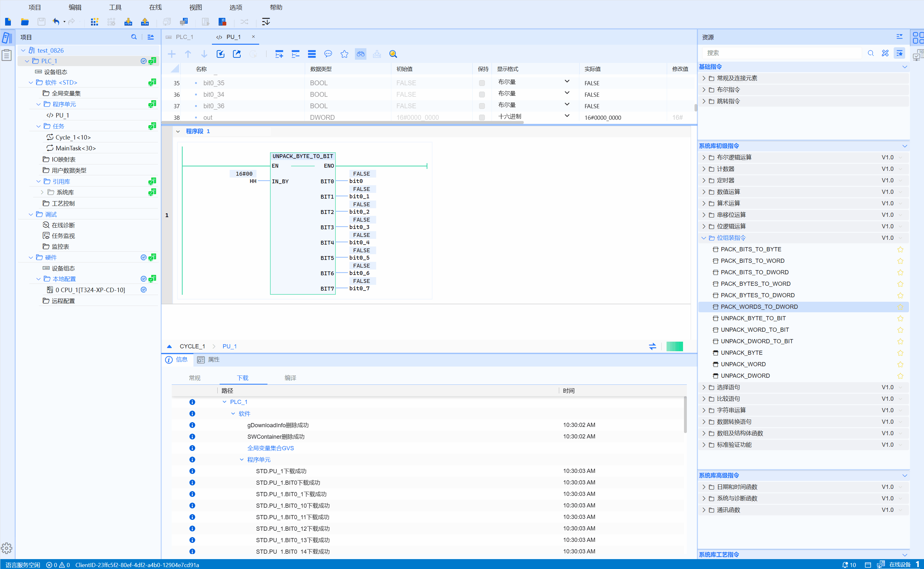This screenshot has width=924, height=569.
Task: Expand the 计数器 instruction folder
Action: 704,169
